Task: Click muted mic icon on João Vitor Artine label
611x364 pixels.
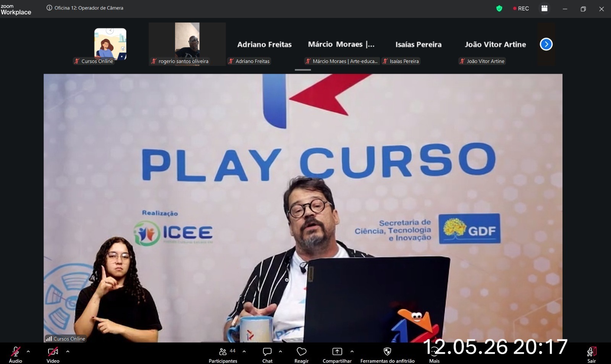Action: click(462, 61)
